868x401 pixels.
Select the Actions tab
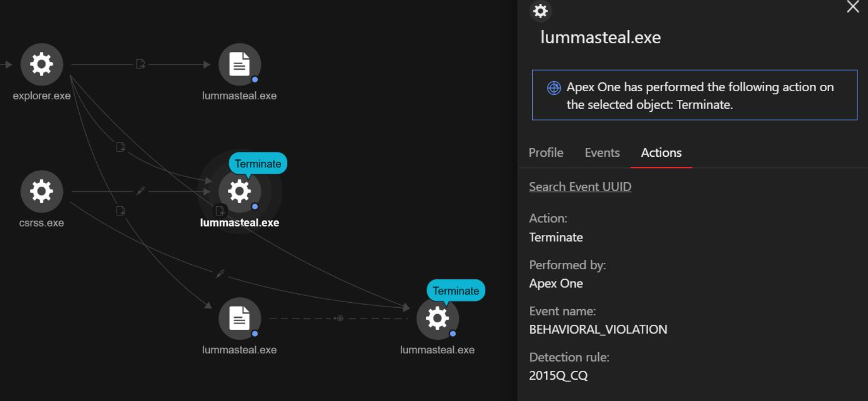pyautogui.click(x=661, y=152)
